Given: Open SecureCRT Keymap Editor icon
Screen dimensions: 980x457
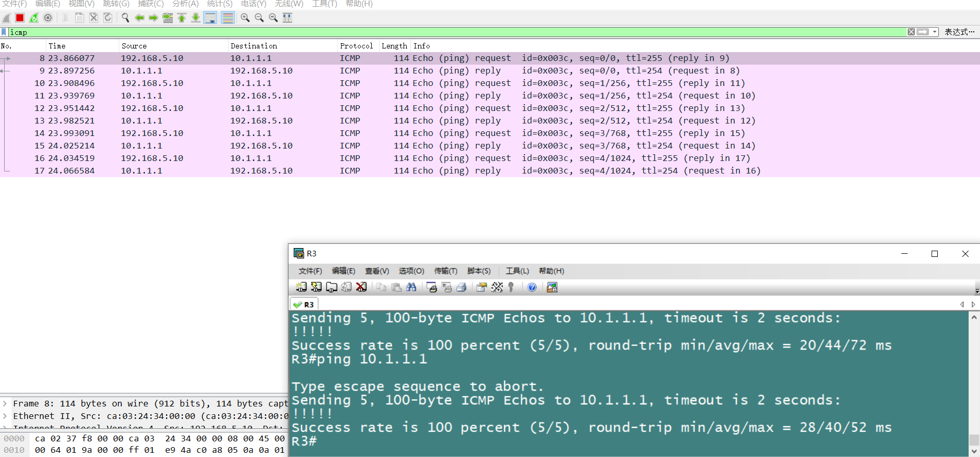Looking at the screenshot, I should [x=497, y=287].
